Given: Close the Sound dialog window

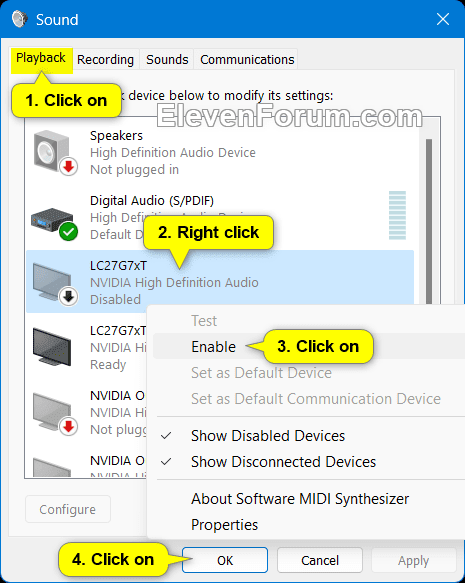Looking at the screenshot, I should click(x=443, y=19).
